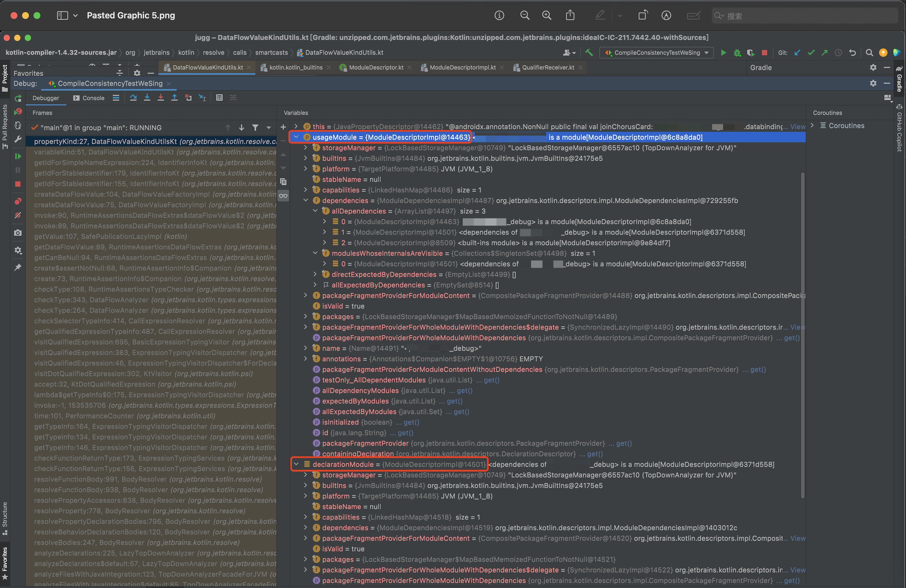Click the Resume Program icon in debug sidebar
This screenshot has height=588, width=906.
(x=18, y=157)
